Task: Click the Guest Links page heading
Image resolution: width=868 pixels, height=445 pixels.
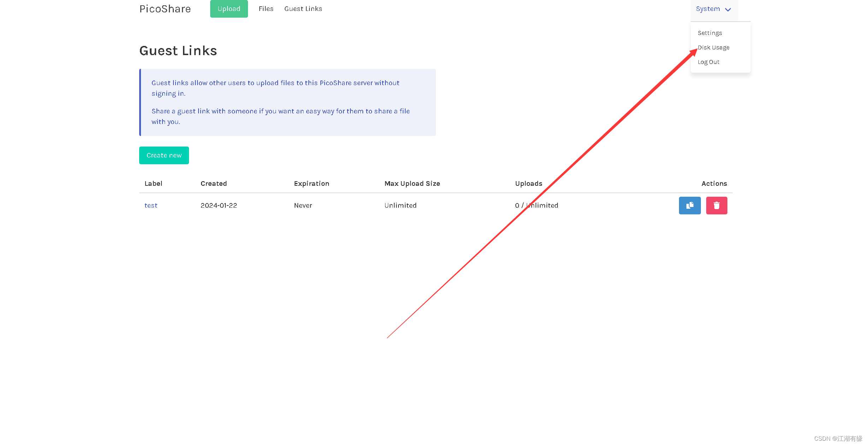Action: pyautogui.click(x=178, y=51)
